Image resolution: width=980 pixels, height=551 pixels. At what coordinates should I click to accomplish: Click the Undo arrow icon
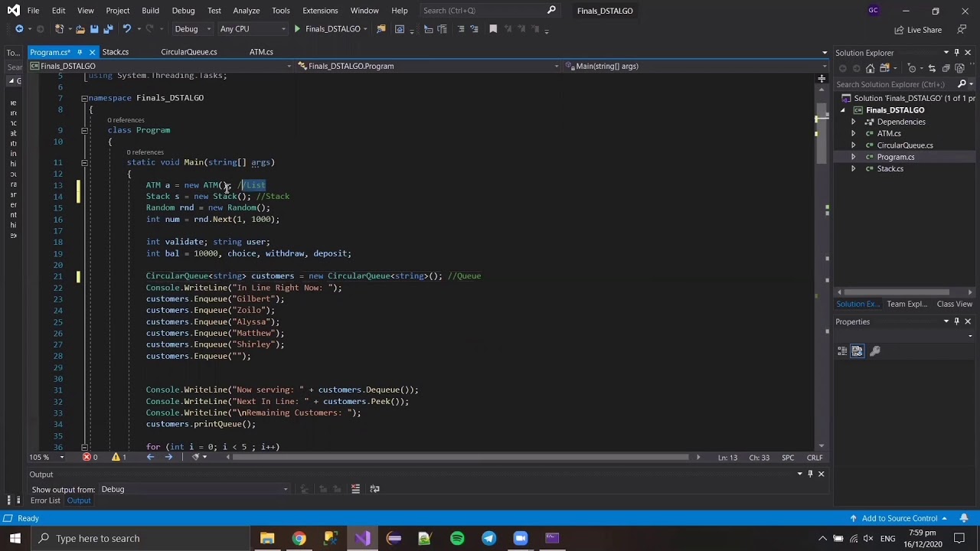point(126,29)
